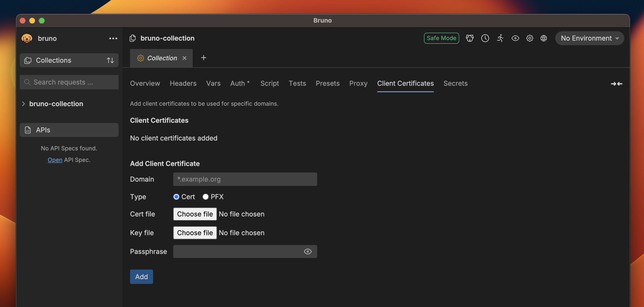Select the PFX radio button

pyautogui.click(x=205, y=197)
